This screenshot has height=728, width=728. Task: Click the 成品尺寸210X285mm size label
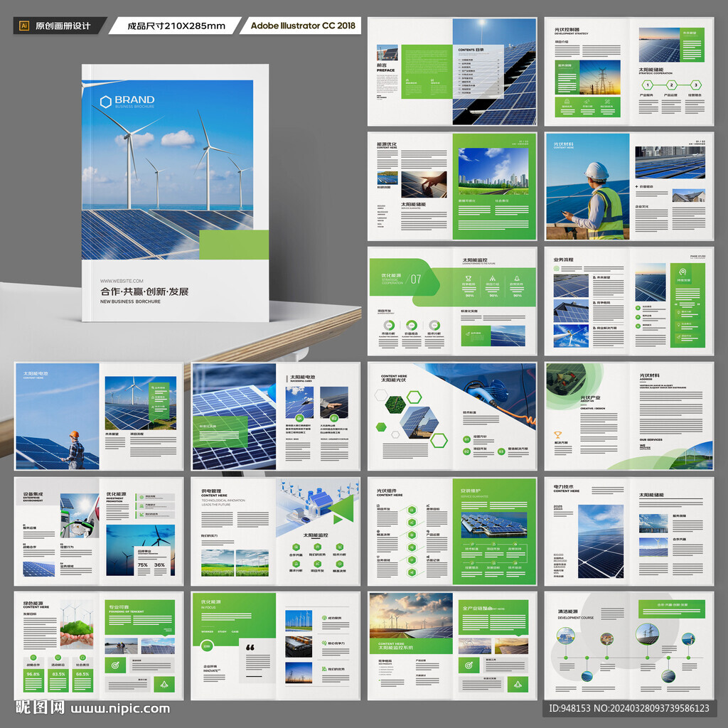pos(176,26)
